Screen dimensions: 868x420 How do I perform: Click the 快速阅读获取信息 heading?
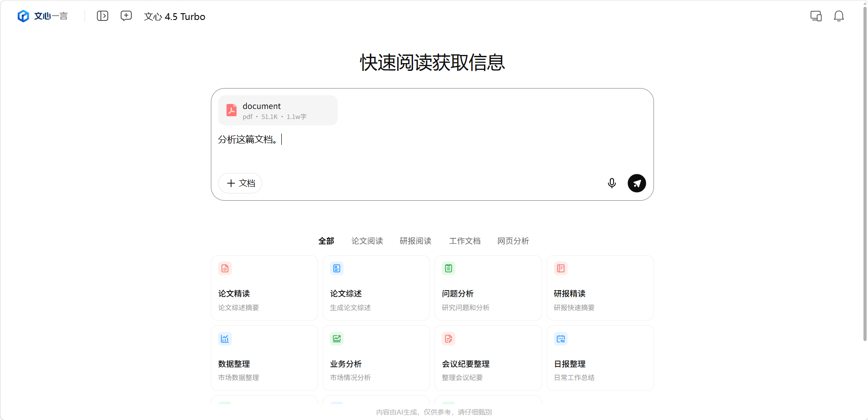[x=432, y=62]
